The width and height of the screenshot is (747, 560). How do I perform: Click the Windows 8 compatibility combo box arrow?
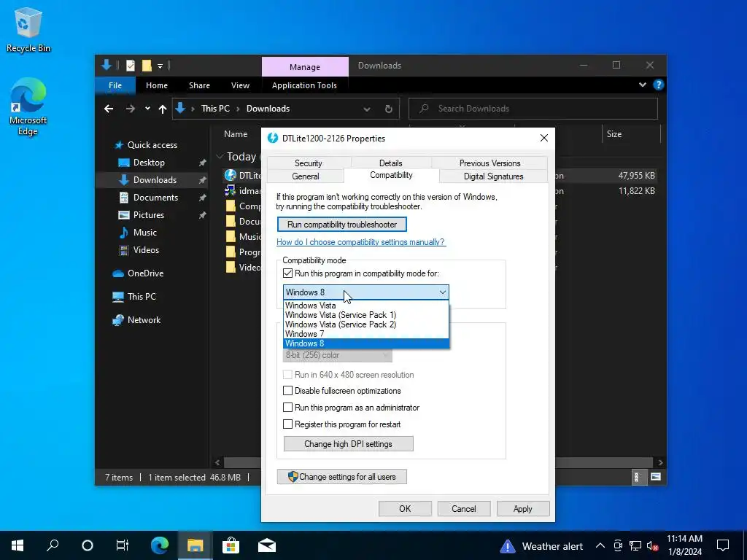pyautogui.click(x=443, y=292)
